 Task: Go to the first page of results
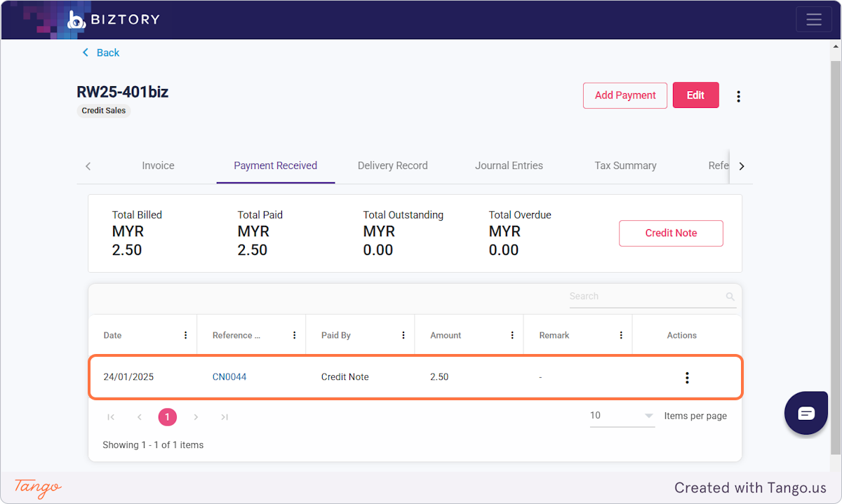click(x=111, y=417)
